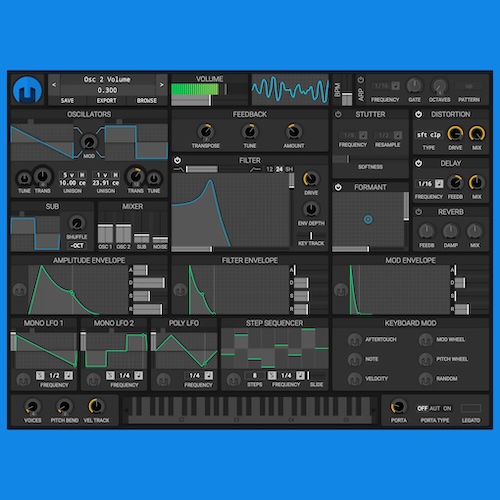Viewport: 500px width, 500px height.
Task: Click the Aftertouch modulation icon
Action: click(354, 340)
